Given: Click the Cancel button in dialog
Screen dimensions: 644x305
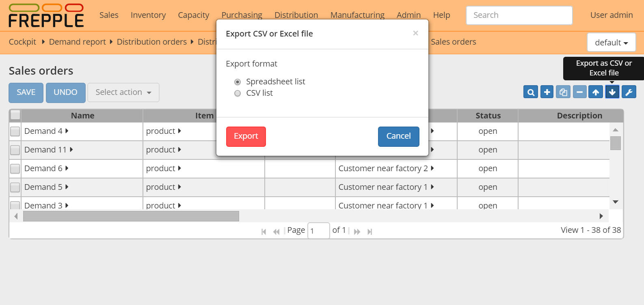Looking at the screenshot, I should 398,136.
